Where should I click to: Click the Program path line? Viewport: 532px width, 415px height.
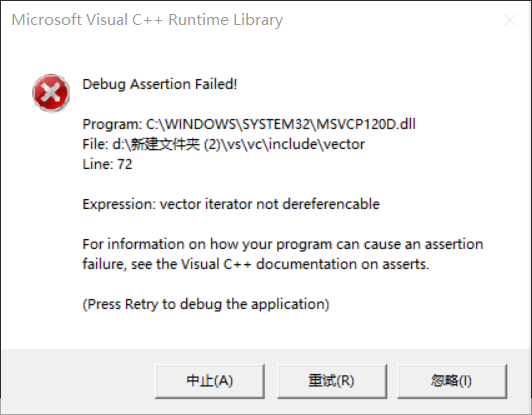(249, 124)
